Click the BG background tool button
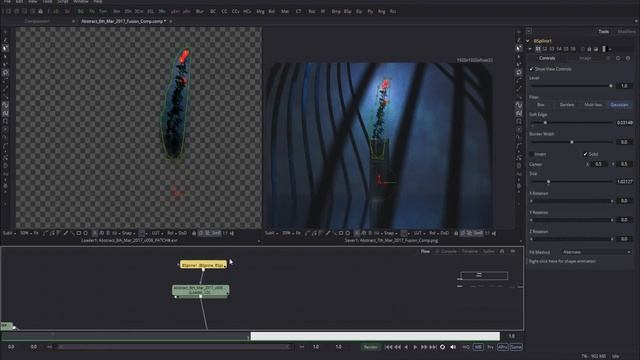The width and height of the screenshot is (640, 360). pos(80,11)
